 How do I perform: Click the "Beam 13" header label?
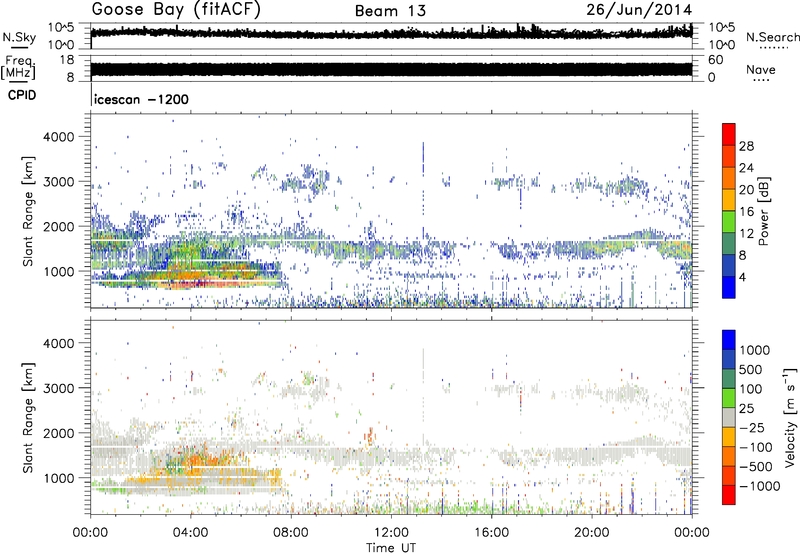(x=390, y=11)
